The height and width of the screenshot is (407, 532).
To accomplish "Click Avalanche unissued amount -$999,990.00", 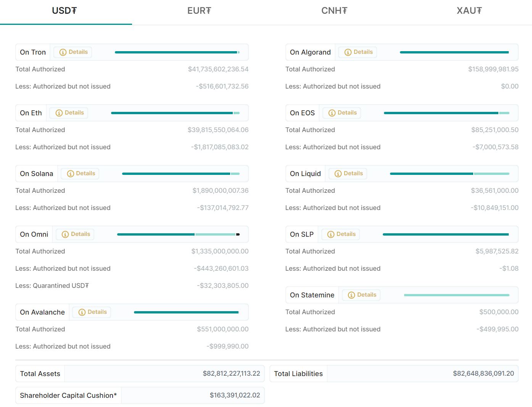I will [227, 346].
